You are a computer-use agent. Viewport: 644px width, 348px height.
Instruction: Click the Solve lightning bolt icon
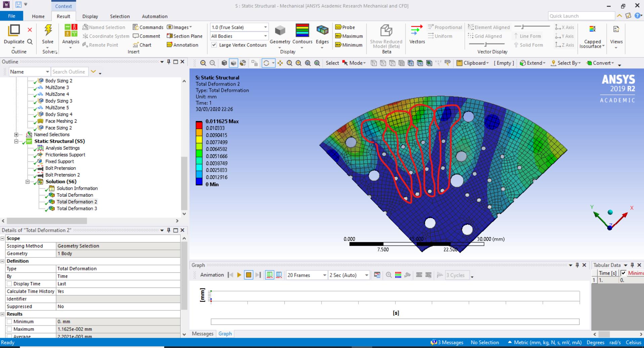[48, 30]
